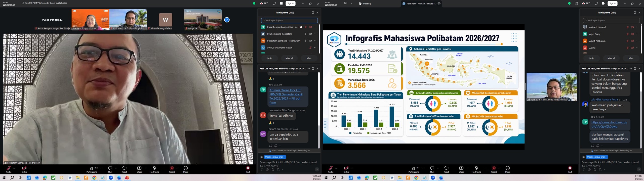Image resolution: width=644 pixels, height=181 pixels.
Task: Pop out Participants (161) panel
Action: (x=635, y=13)
